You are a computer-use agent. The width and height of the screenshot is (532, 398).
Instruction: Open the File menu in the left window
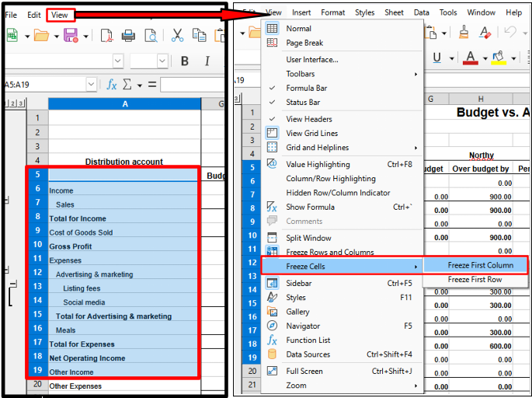click(x=11, y=15)
